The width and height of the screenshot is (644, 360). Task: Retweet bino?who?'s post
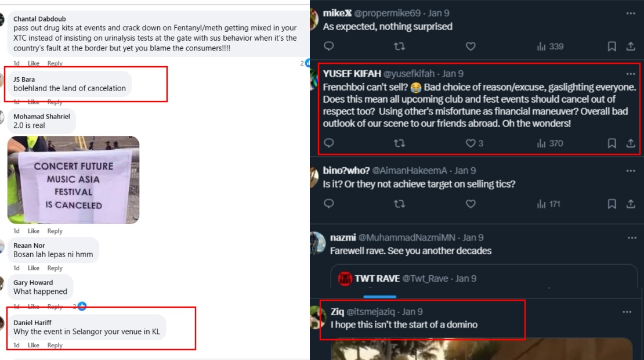(x=399, y=204)
